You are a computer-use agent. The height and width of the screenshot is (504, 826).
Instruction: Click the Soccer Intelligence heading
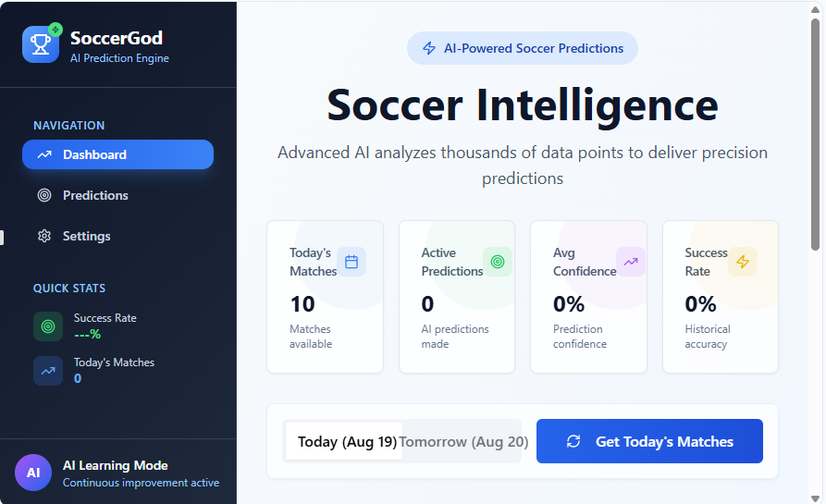tap(523, 104)
